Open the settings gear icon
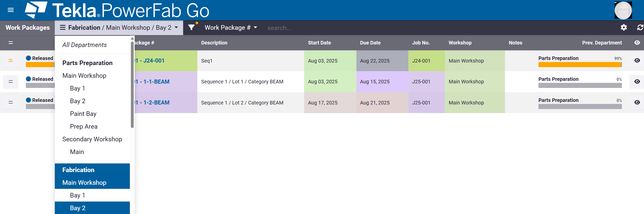Image resolution: width=644 pixels, height=214 pixels. point(624,27)
